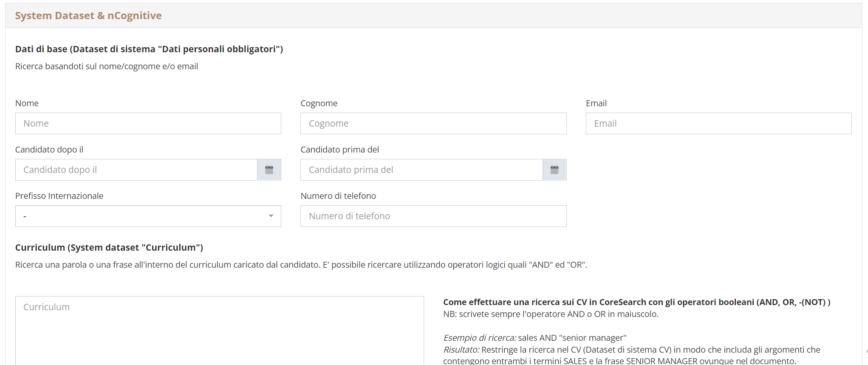Screen dimensions: 868x365
Task: Click the 'Come effettuare una ricerca' help heading
Action: 636,302
